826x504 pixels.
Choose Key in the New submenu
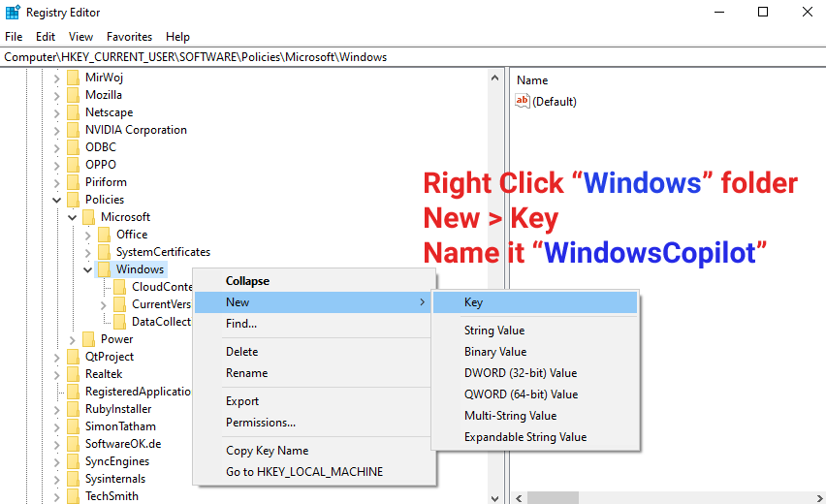tap(535, 302)
